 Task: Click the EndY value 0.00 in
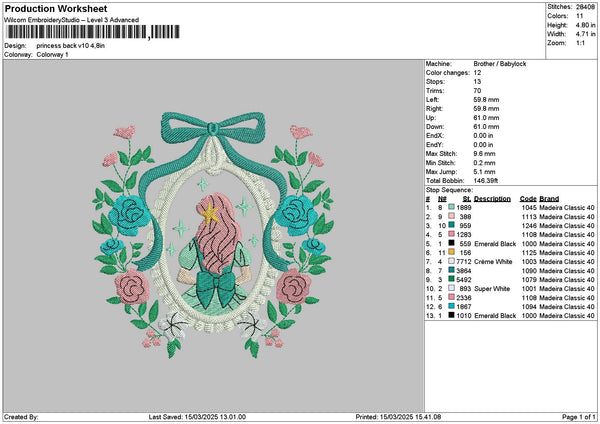click(x=483, y=145)
